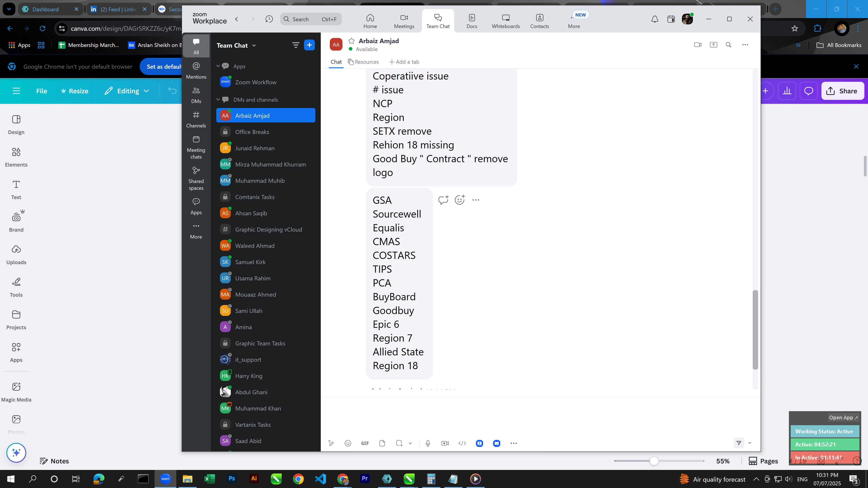
Task: Record an audio message
Action: point(428,443)
